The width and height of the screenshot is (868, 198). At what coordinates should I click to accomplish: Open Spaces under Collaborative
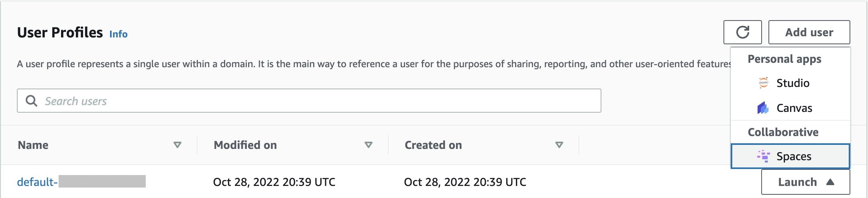pyautogui.click(x=794, y=156)
